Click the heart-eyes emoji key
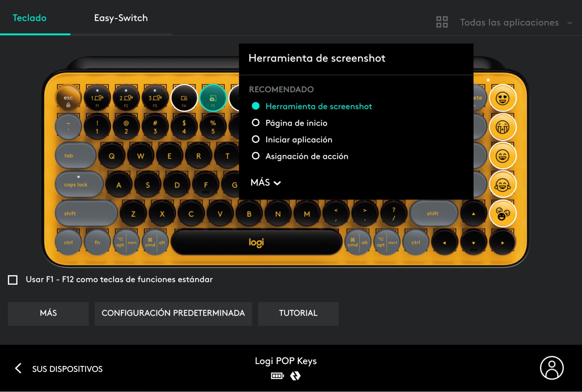 [x=502, y=98]
